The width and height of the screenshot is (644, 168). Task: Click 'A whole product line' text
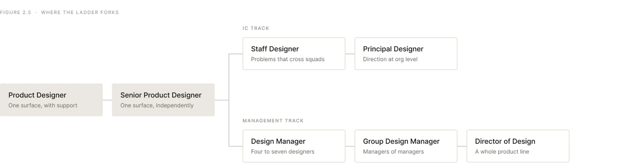pos(502,152)
